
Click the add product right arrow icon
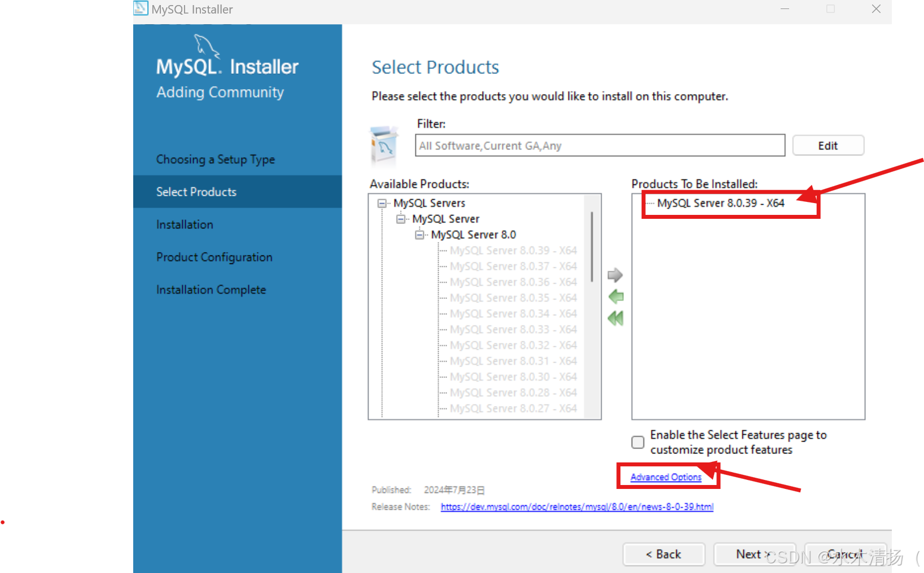point(615,275)
